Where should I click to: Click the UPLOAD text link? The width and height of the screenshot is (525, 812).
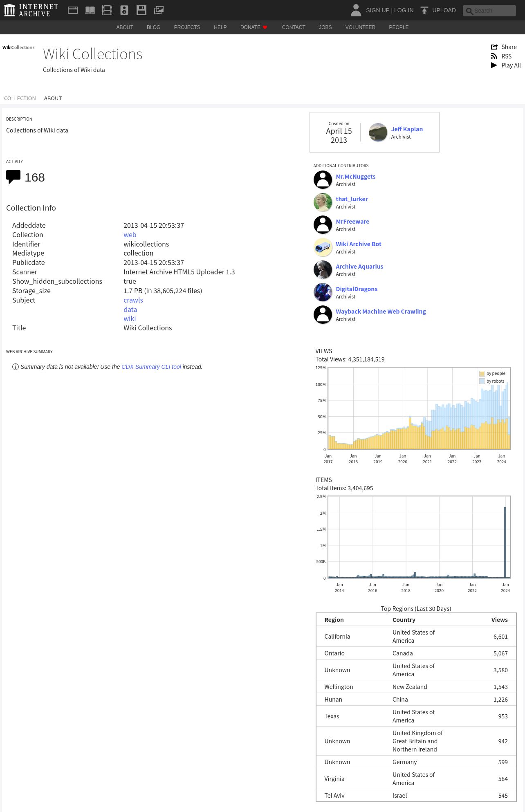[x=444, y=10]
